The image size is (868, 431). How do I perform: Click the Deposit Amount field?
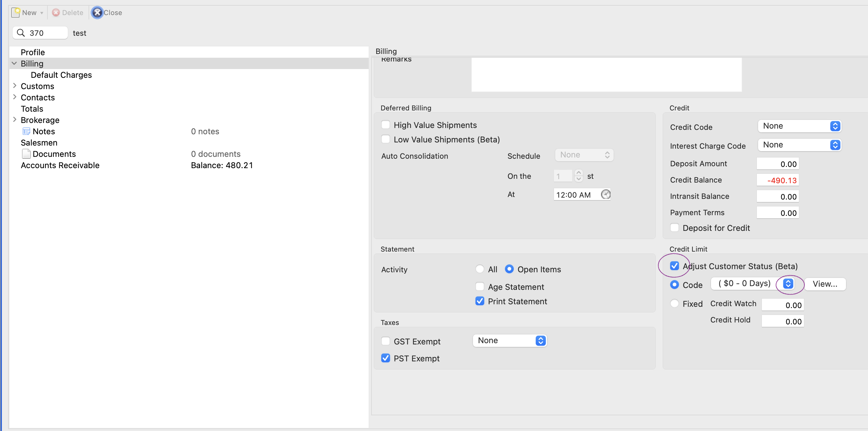point(778,164)
